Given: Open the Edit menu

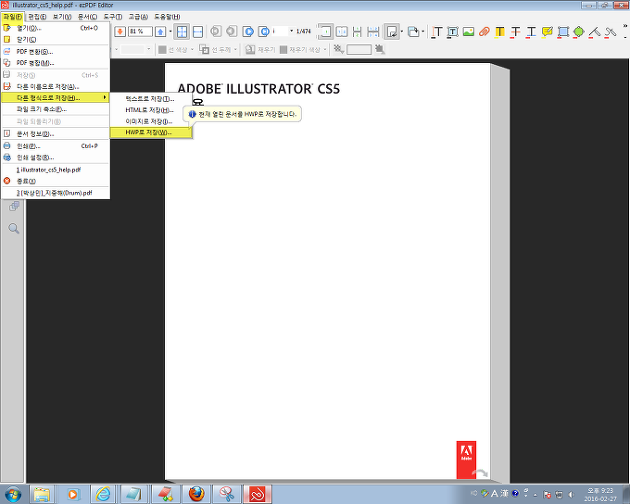Looking at the screenshot, I should coord(37,17).
